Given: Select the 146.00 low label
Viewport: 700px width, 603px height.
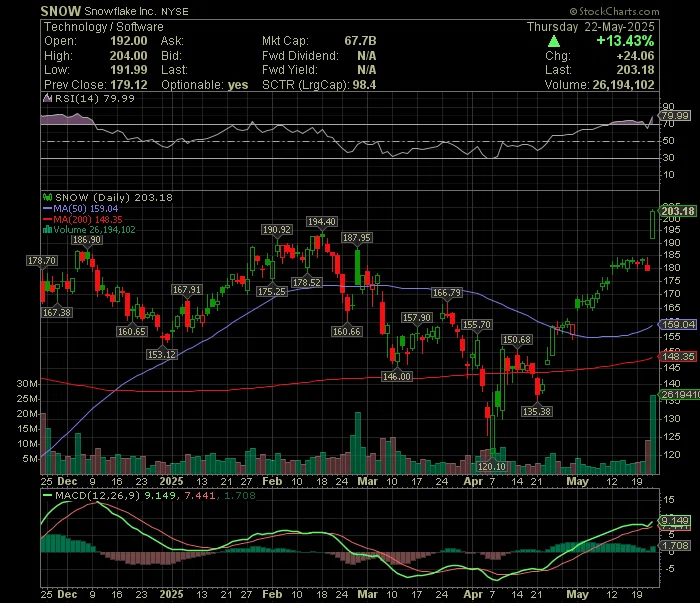Looking at the screenshot, I should [396, 377].
